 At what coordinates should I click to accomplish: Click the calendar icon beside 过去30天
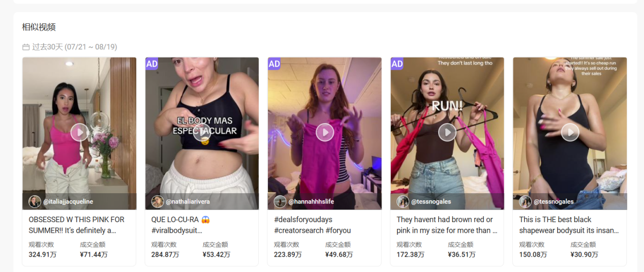26,47
